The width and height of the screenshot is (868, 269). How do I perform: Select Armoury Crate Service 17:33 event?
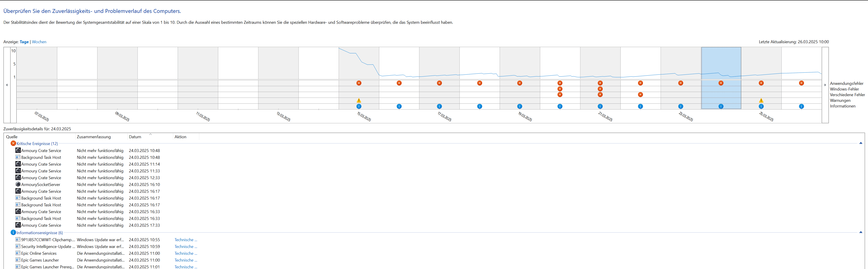41,225
